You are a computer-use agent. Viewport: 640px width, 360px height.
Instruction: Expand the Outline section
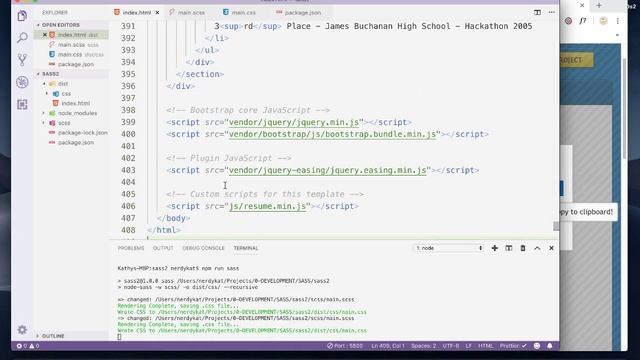(x=53, y=336)
